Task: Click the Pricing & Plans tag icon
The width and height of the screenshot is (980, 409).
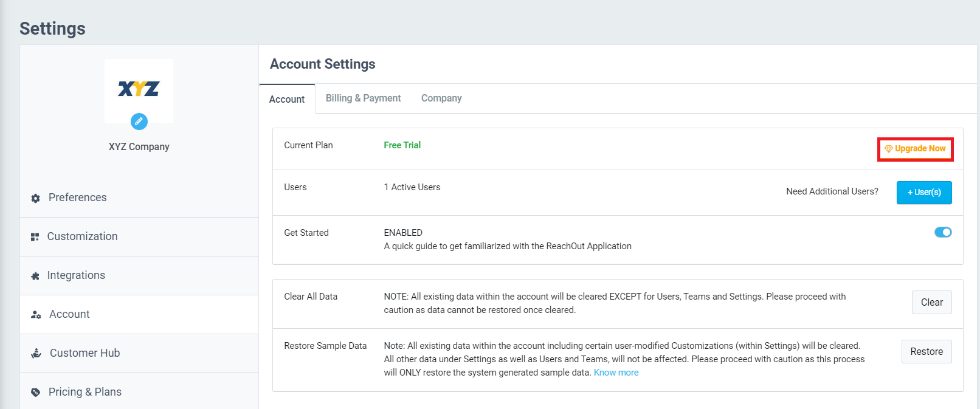Action: click(35, 392)
